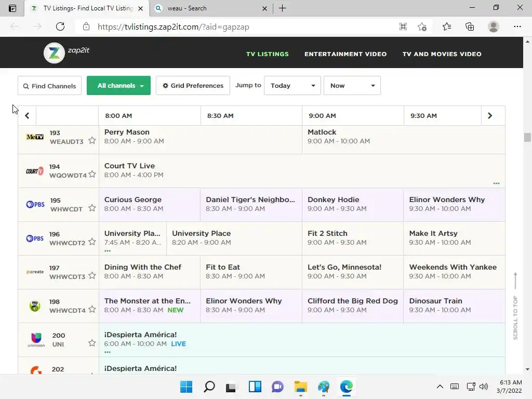Click the MeTV channel logo
This screenshot has height=399, width=532.
click(35, 137)
